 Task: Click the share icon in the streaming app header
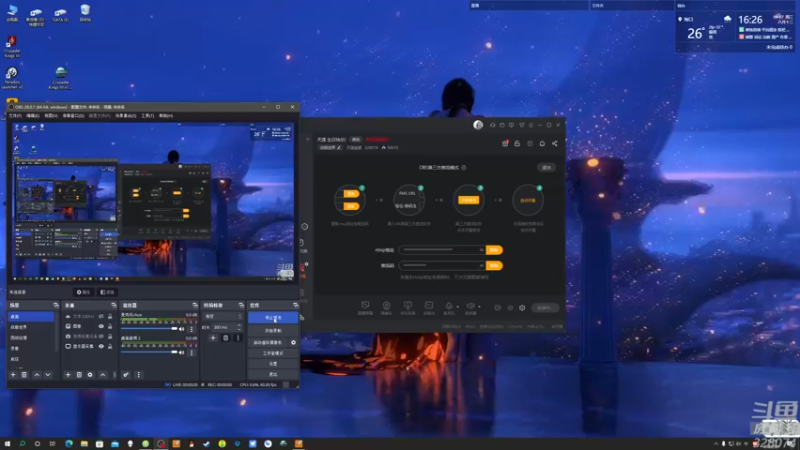(555, 143)
